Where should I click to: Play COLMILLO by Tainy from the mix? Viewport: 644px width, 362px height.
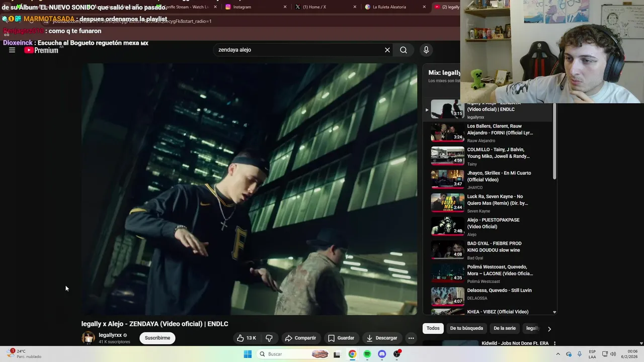488,156
